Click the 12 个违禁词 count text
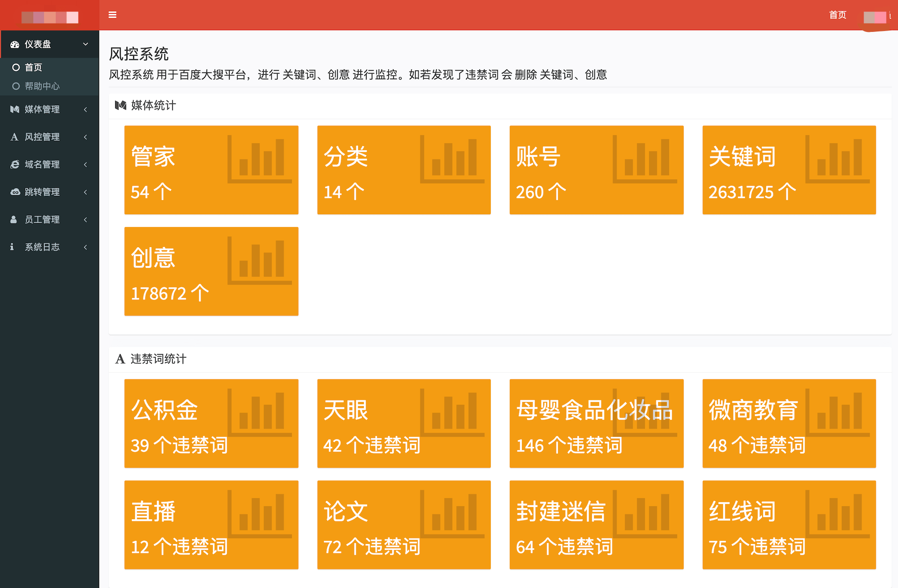Image resolution: width=898 pixels, height=588 pixels. [x=179, y=547]
